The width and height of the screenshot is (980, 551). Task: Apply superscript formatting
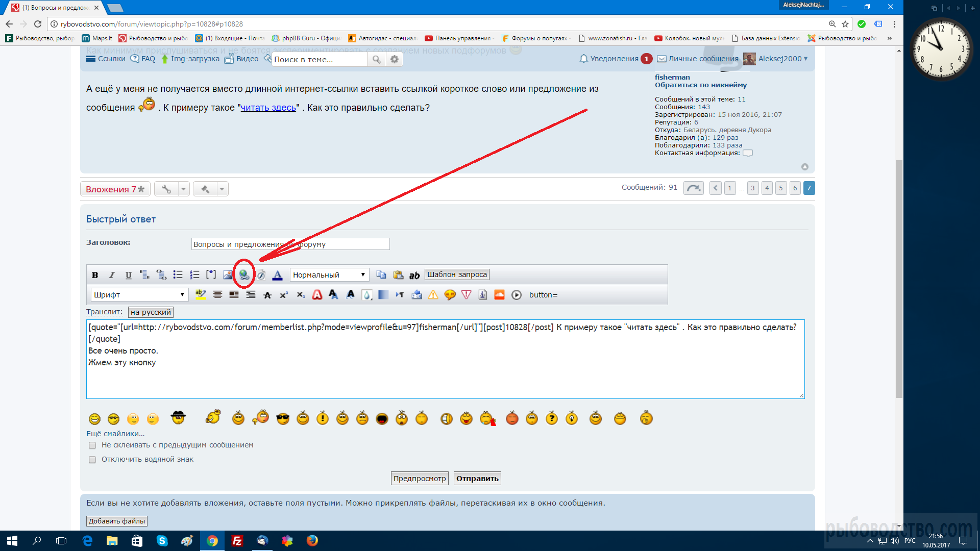[x=284, y=295]
